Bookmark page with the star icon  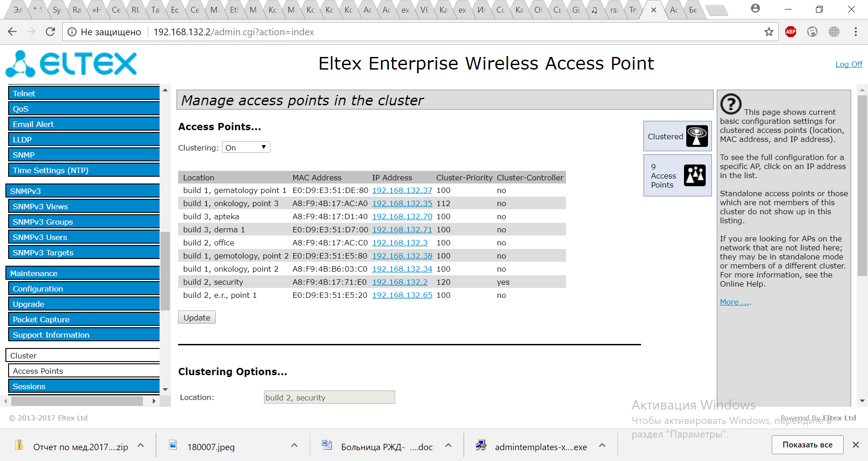tap(769, 32)
